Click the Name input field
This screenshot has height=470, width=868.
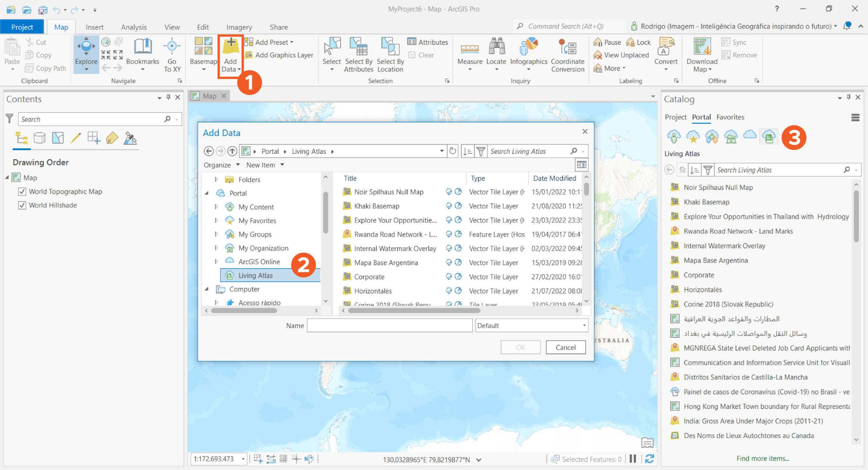389,325
